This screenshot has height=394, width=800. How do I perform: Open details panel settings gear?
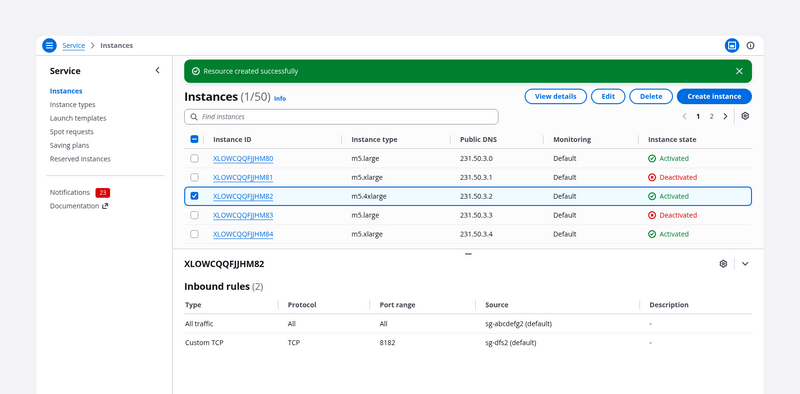tap(723, 264)
